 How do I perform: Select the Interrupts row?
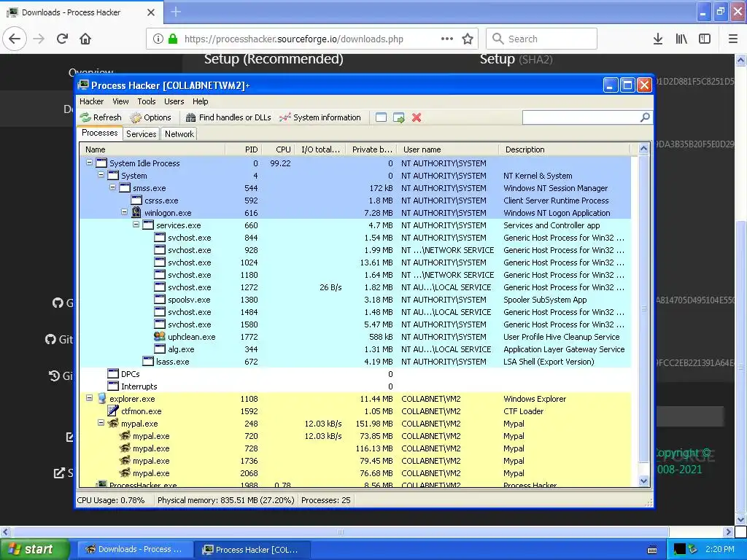tap(355, 386)
